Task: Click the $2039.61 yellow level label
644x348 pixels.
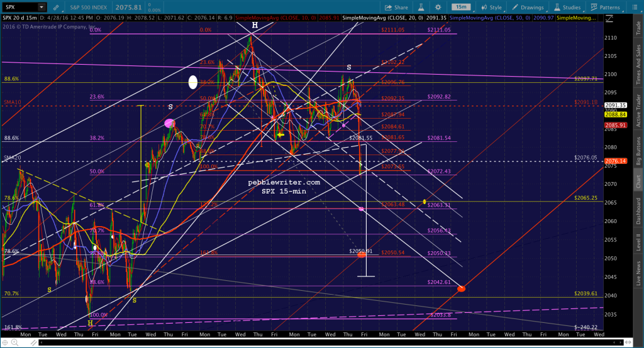Action: [586, 293]
